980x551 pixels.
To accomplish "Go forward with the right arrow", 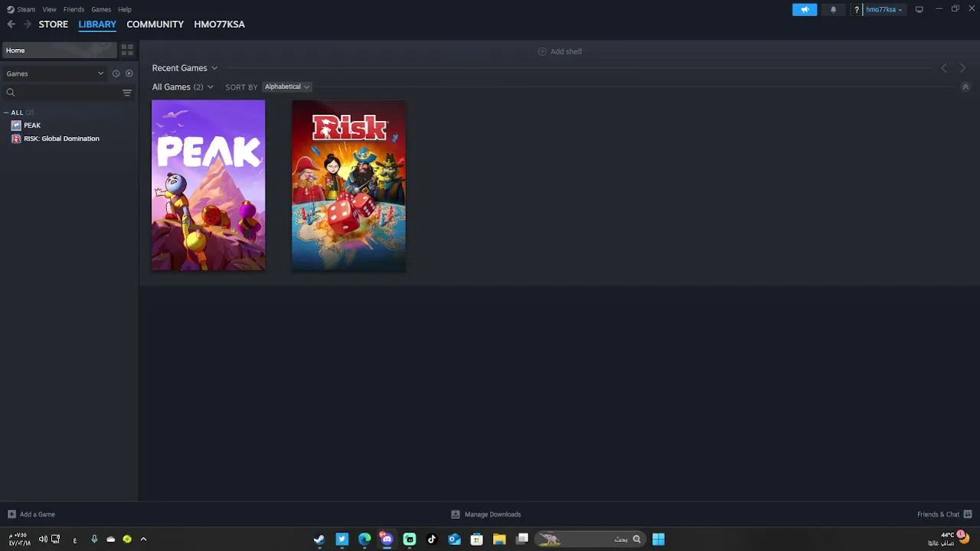I will (x=28, y=24).
